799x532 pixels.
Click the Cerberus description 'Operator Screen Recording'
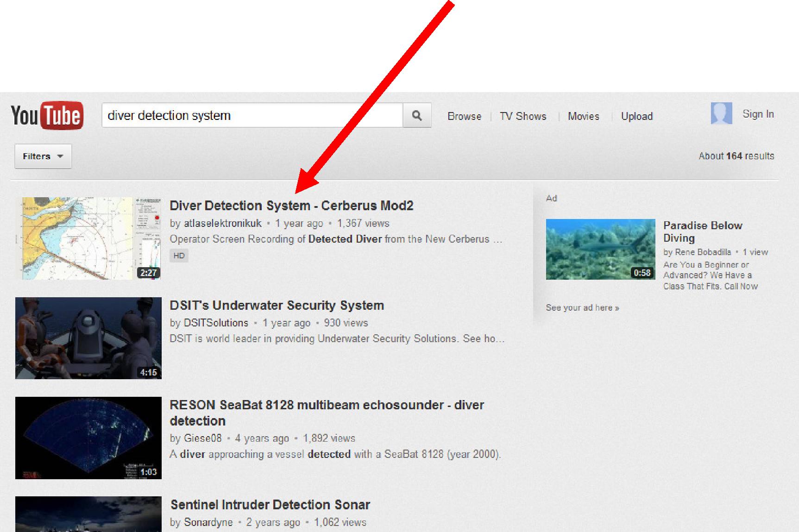pyautogui.click(x=336, y=239)
